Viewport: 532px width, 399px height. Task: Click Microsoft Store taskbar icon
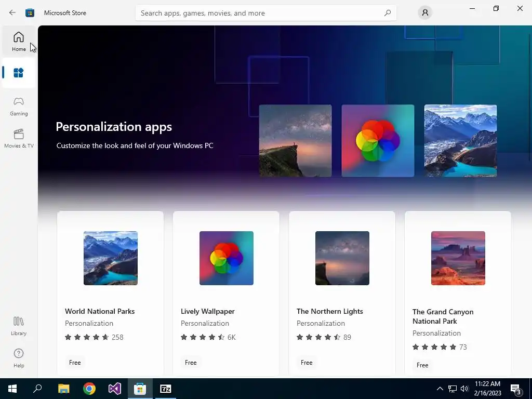click(140, 389)
